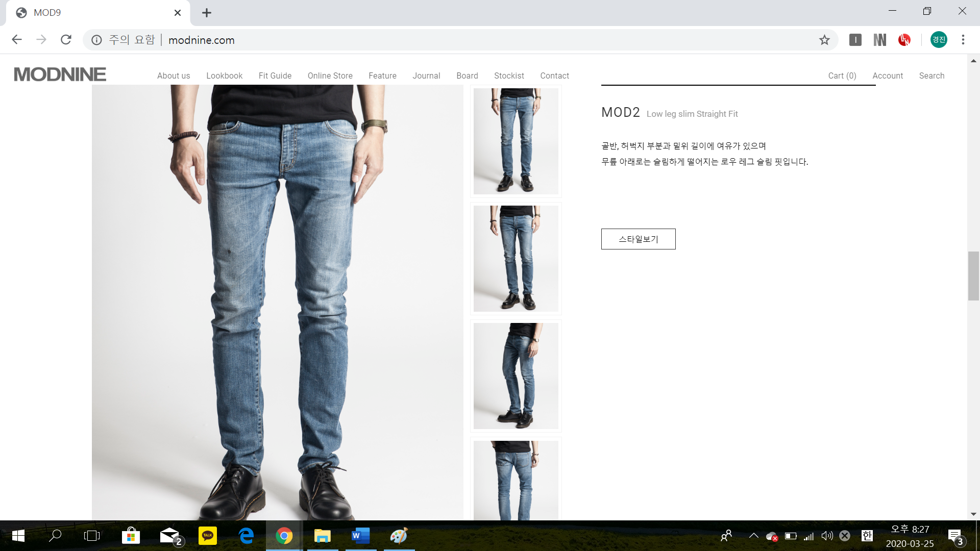The width and height of the screenshot is (980, 551).
Task: Open a new browser tab
Action: (206, 13)
